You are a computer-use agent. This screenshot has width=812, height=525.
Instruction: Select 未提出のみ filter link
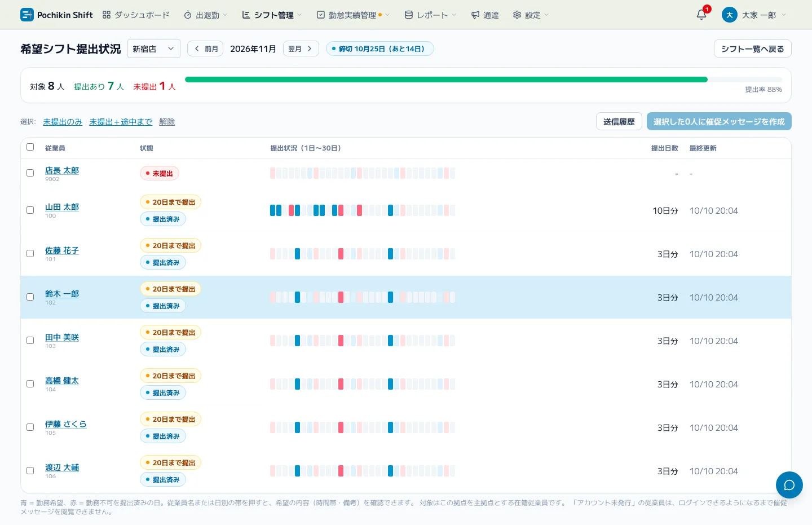click(x=63, y=122)
